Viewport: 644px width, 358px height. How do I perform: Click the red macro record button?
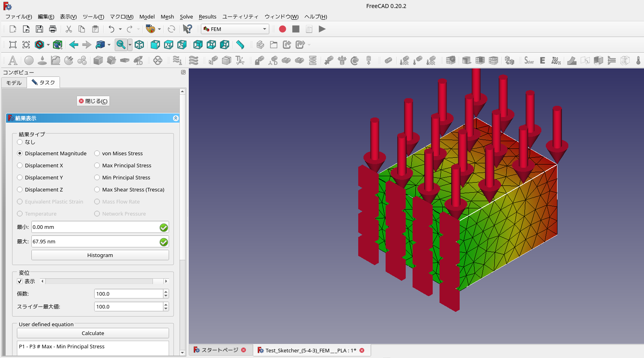283,29
